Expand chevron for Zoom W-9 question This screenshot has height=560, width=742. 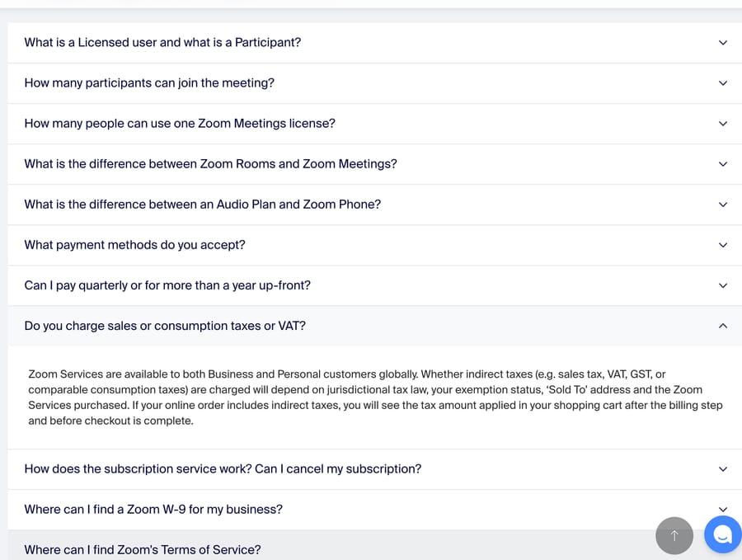722,510
